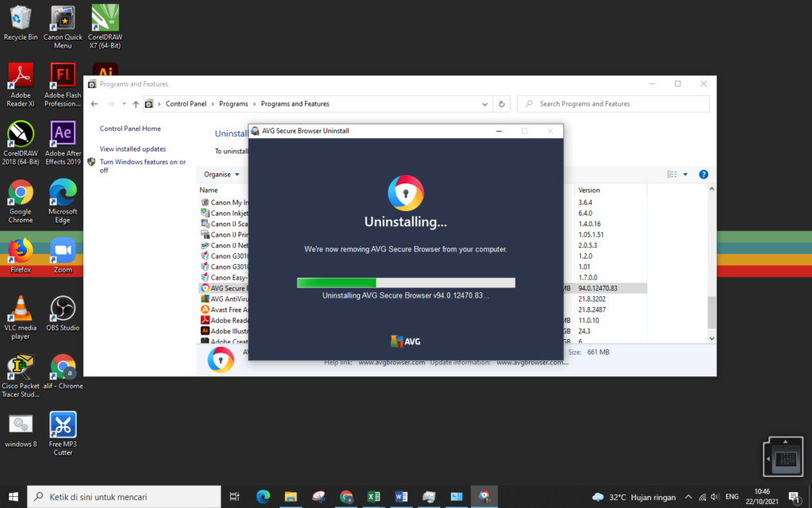The image size is (812, 508).
Task: Open Microsoft Excel from the taskbar
Action: [x=373, y=497]
